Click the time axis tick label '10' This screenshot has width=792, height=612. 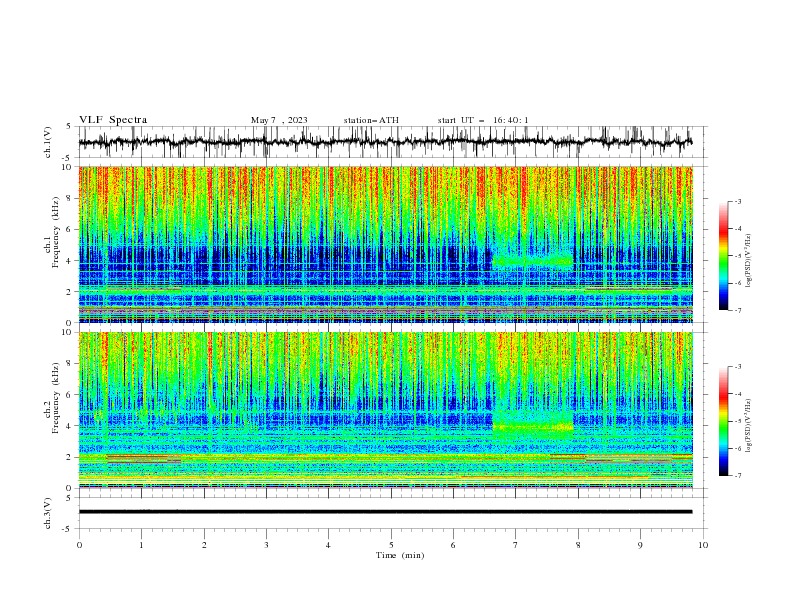(x=703, y=545)
